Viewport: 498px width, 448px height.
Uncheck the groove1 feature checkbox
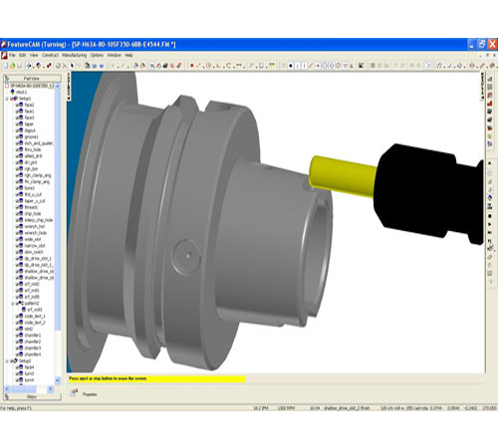point(17,136)
